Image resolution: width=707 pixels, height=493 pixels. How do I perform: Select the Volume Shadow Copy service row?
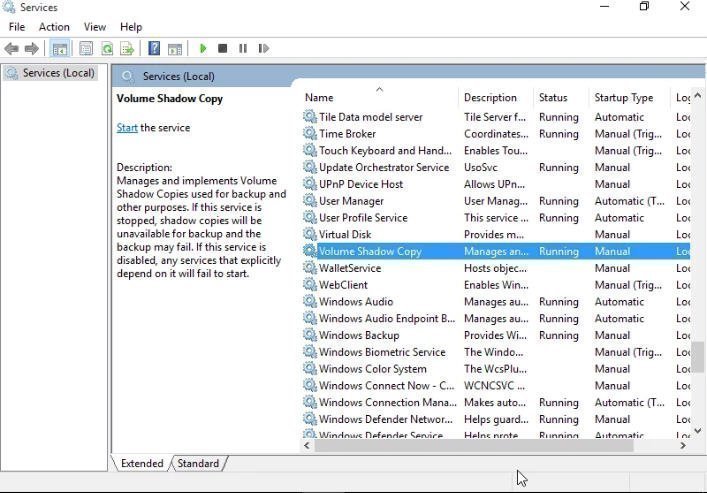[496, 251]
